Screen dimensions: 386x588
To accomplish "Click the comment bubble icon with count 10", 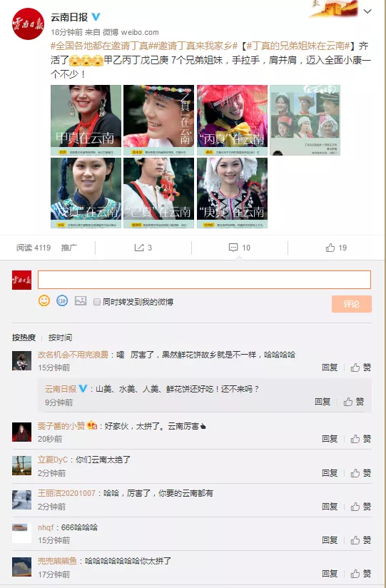I will [x=239, y=248].
